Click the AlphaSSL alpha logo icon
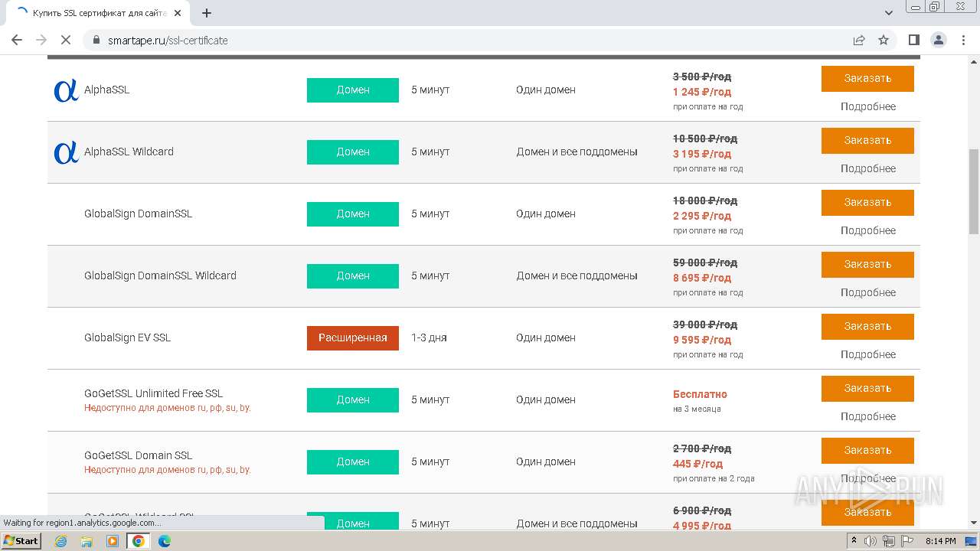Image resolution: width=980 pixels, height=551 pixels. (x=66, y=90)
